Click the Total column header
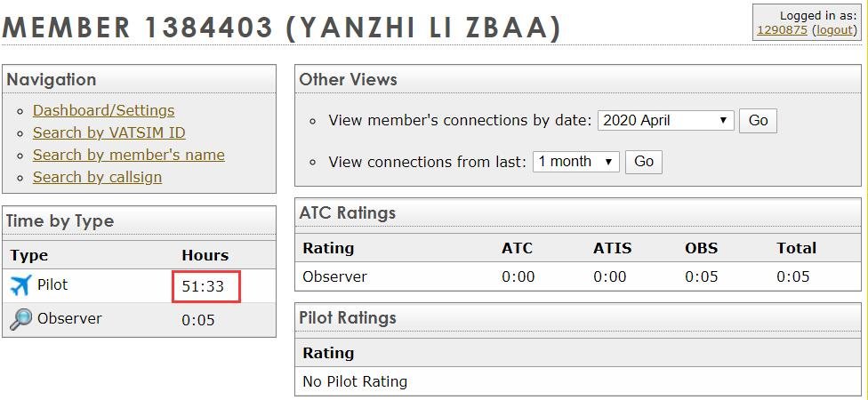The image size is (868, 400). tap(796, 248)
